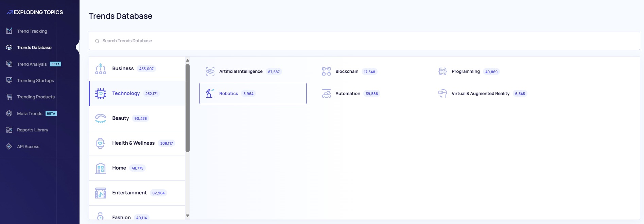Click the Trending Startups icon in sidebar

pyautogui.click(x=9, y=80)
